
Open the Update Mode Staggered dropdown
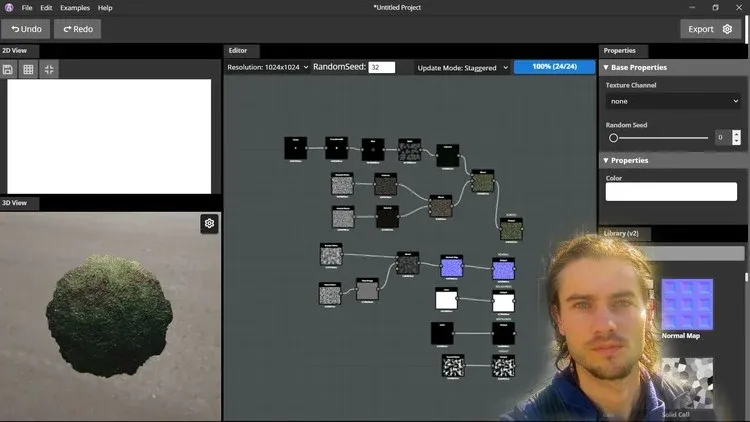pyautogui.click(x=462, y=68)
